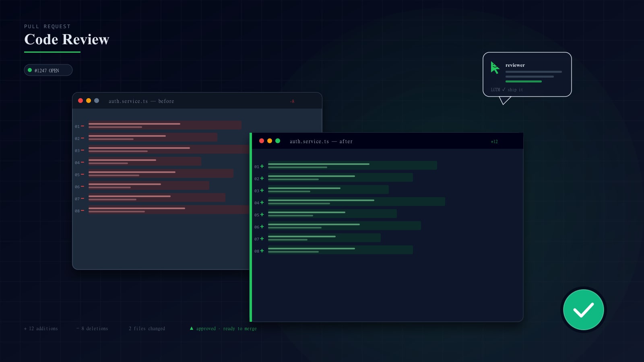
Task: Click the green triangle beside approved status
Action: 192,328
